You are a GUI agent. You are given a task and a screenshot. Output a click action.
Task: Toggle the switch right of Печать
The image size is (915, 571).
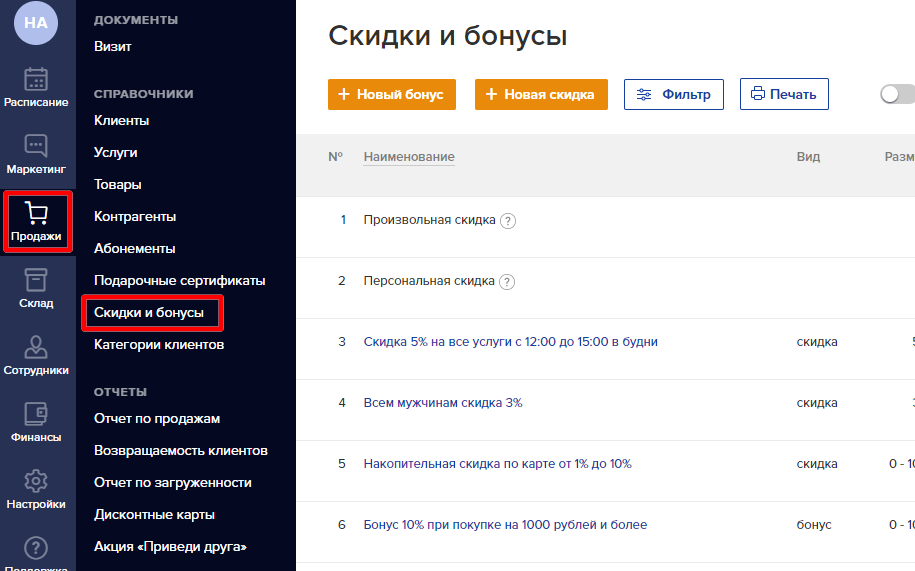[x=896, y=94]
